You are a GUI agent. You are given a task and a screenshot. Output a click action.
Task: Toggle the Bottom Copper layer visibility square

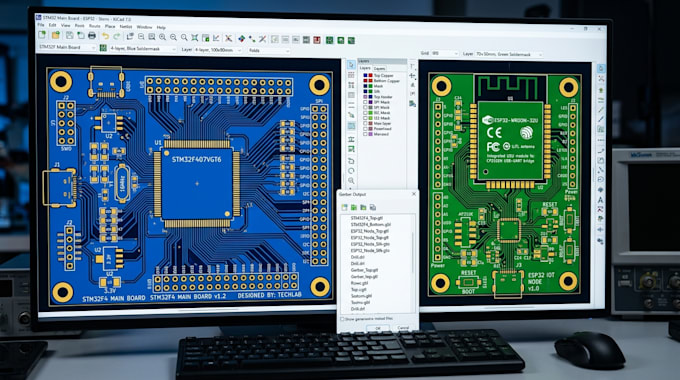pyautogui.click(x=365, y=81)
